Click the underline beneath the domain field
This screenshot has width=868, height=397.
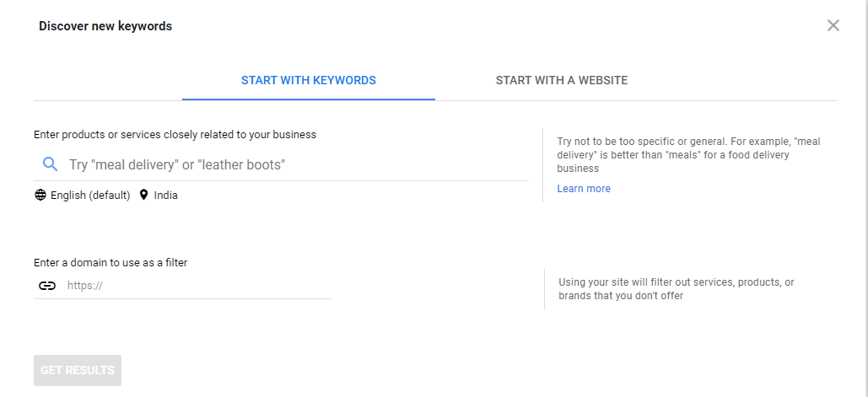tap(183, 298)
